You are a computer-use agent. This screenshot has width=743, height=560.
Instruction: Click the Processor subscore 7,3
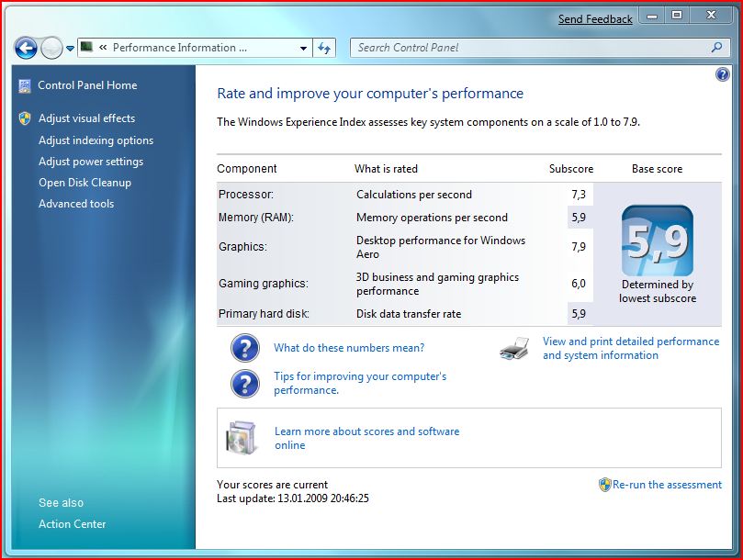click(579, 195)
